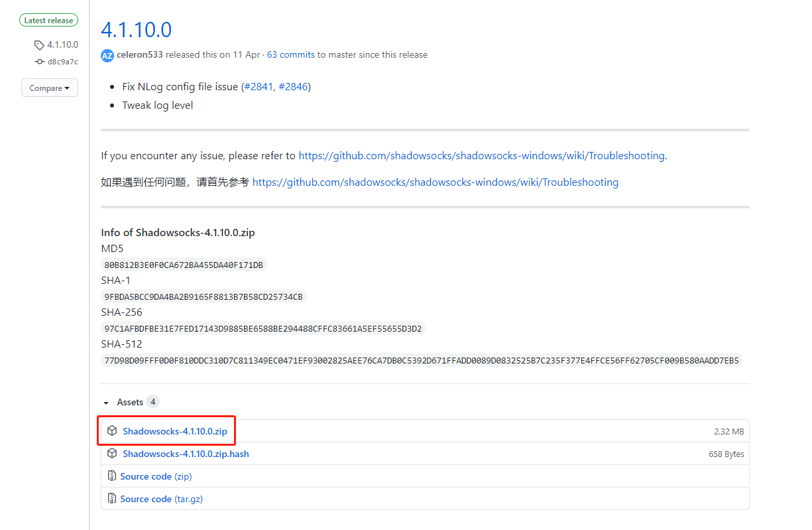
Task: Open the Compare dropdown button
Action: click(50, 88)
